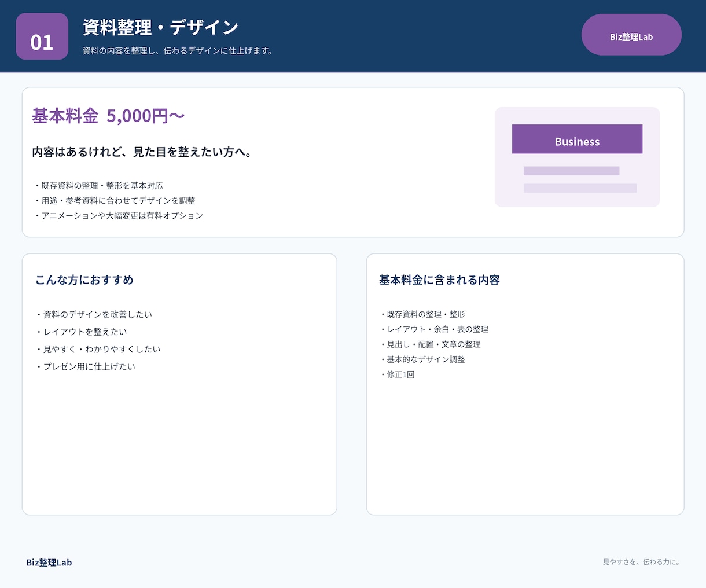
Task: Click the footer Biz整理Lab logo text
Action: (x=49, y=563)
